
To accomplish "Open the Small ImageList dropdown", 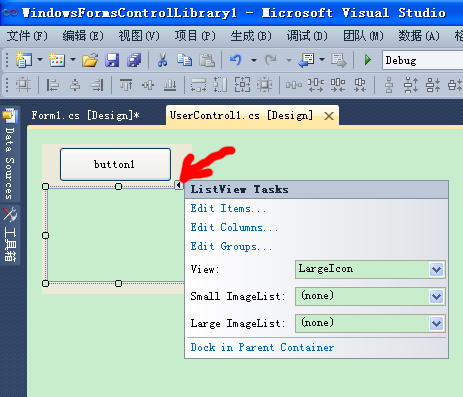I will [x=370, y=296].
